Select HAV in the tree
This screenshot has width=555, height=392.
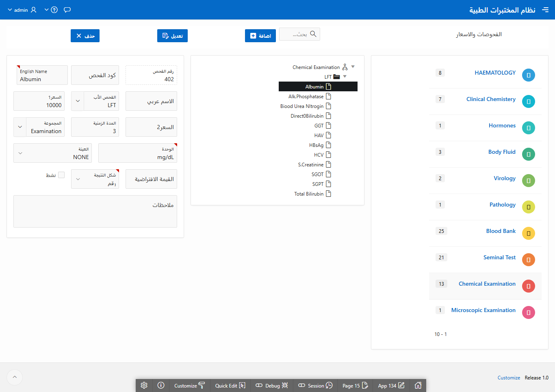[x=323, y=135]
